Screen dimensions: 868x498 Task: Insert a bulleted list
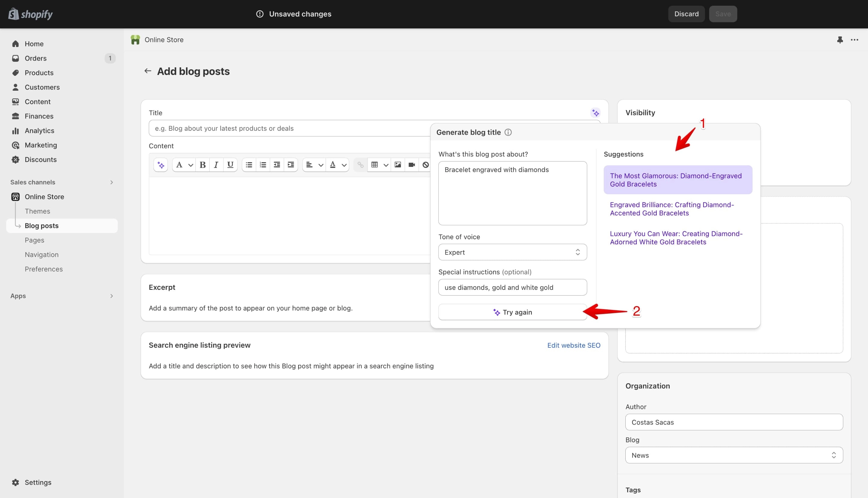249,165
